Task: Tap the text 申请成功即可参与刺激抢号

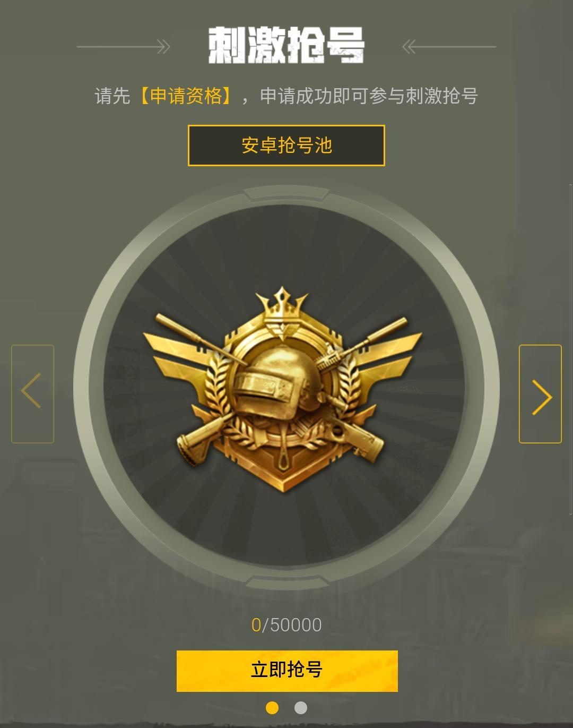Action: (x=369, y=96)
